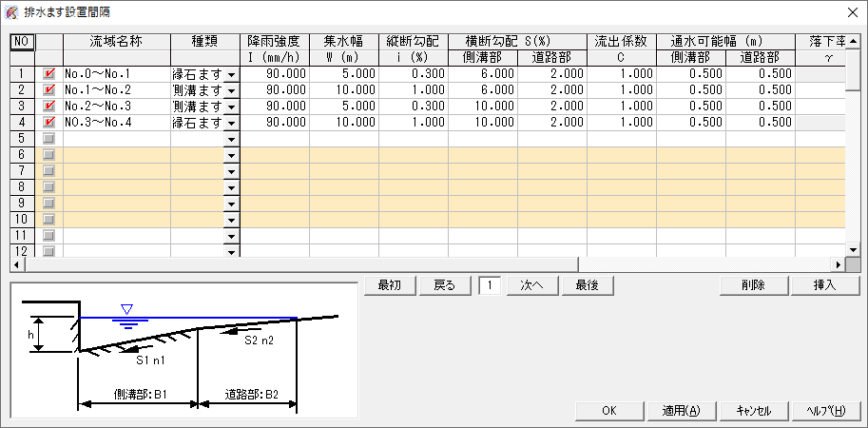Screen dimensions: 868x428
Task: Open the 種類 dropdown for row 5
Action: coord(231,139)
